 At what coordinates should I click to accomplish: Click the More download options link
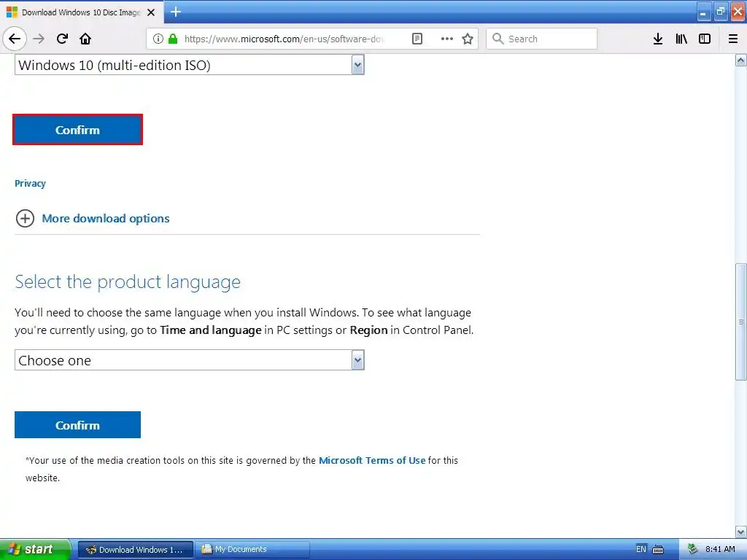(x=106, y=219)
